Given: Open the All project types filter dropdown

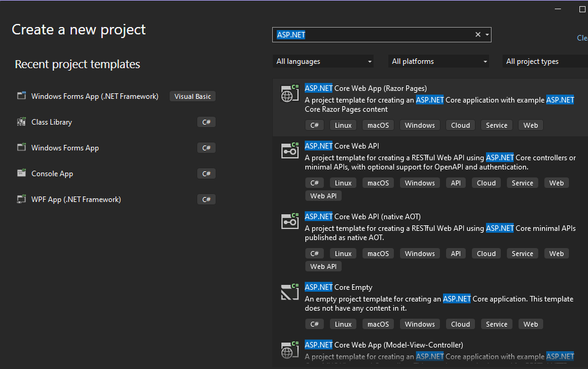Looking at the screenshot, I should click(x=545, y=61).
